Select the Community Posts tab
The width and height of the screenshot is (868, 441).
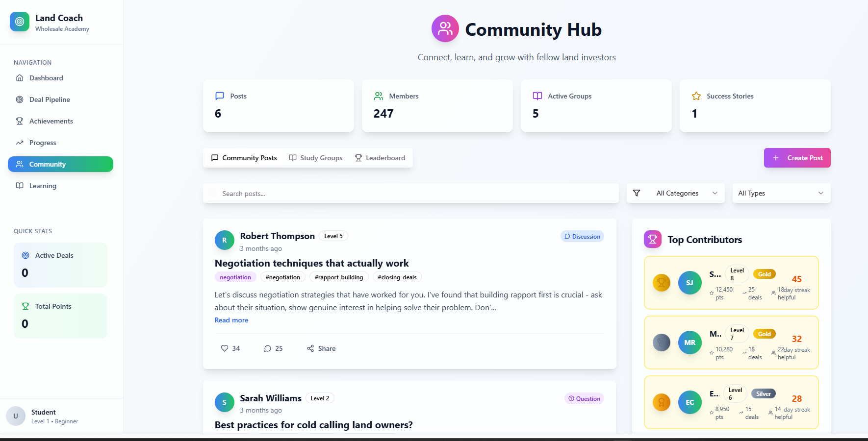(x=244, y=158)
